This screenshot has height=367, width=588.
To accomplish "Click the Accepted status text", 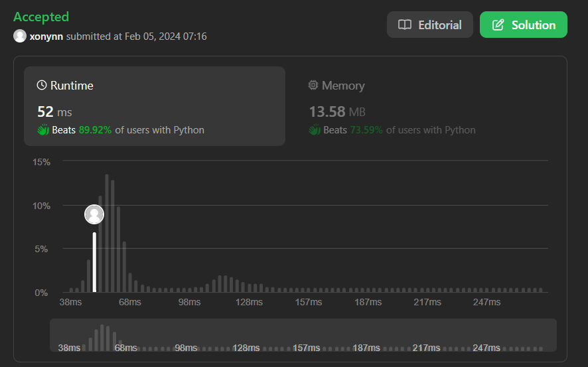I will 41,17.
